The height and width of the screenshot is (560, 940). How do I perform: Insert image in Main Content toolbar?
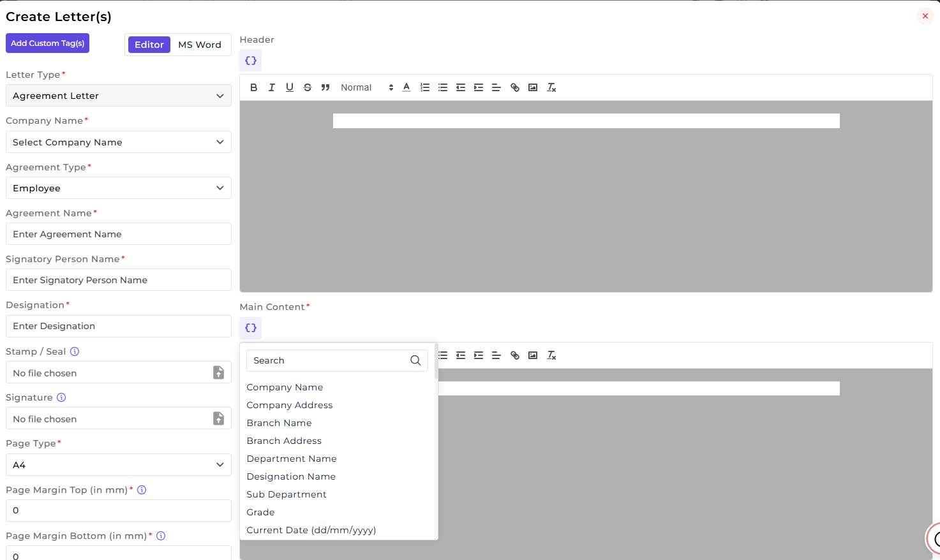tap(533, 355)
